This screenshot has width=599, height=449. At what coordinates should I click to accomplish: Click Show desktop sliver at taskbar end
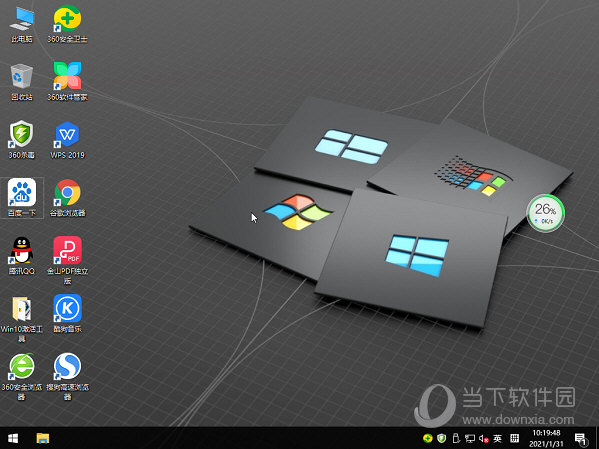pyautogui.click(x=597, y=438)
